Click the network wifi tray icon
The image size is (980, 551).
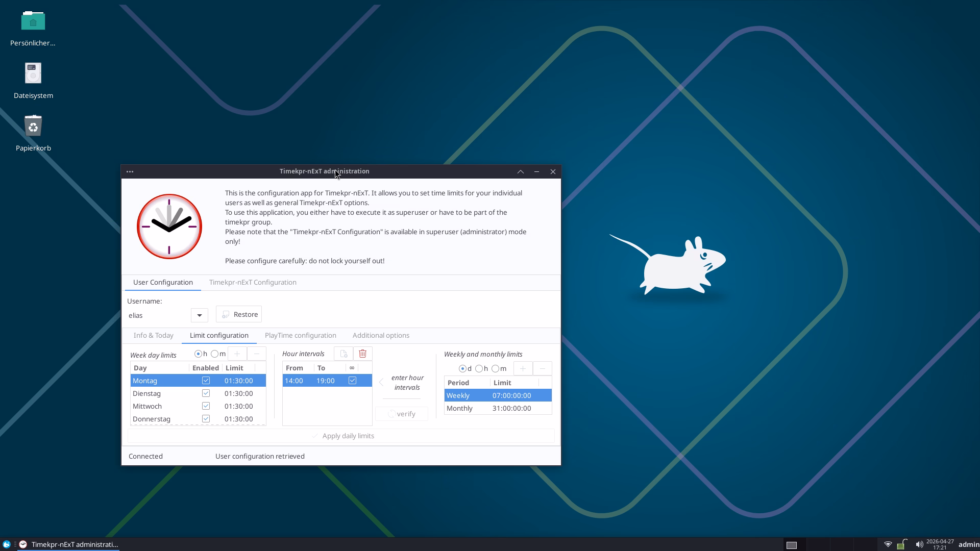(888, 544)
